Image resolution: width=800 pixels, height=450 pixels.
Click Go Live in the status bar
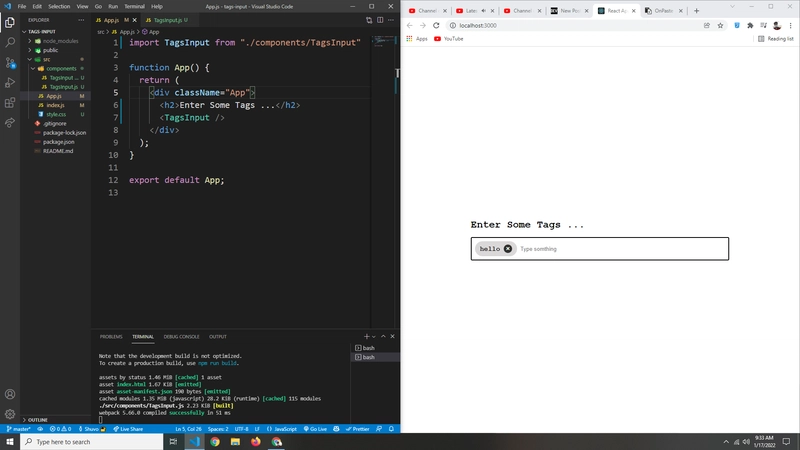coord(315,429)
